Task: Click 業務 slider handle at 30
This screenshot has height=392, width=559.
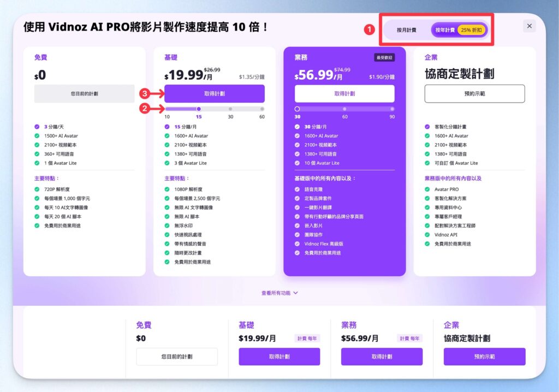Action: pyautogui.click(x=297, y=109)
